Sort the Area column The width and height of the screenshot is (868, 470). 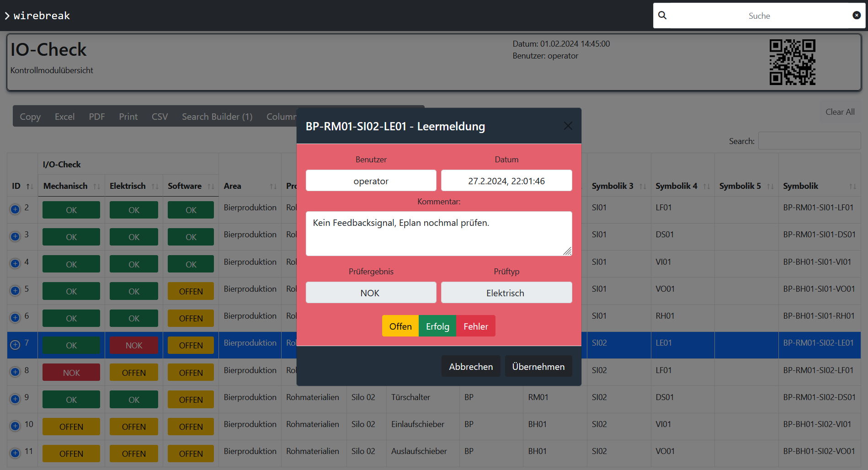pos(273,187)
